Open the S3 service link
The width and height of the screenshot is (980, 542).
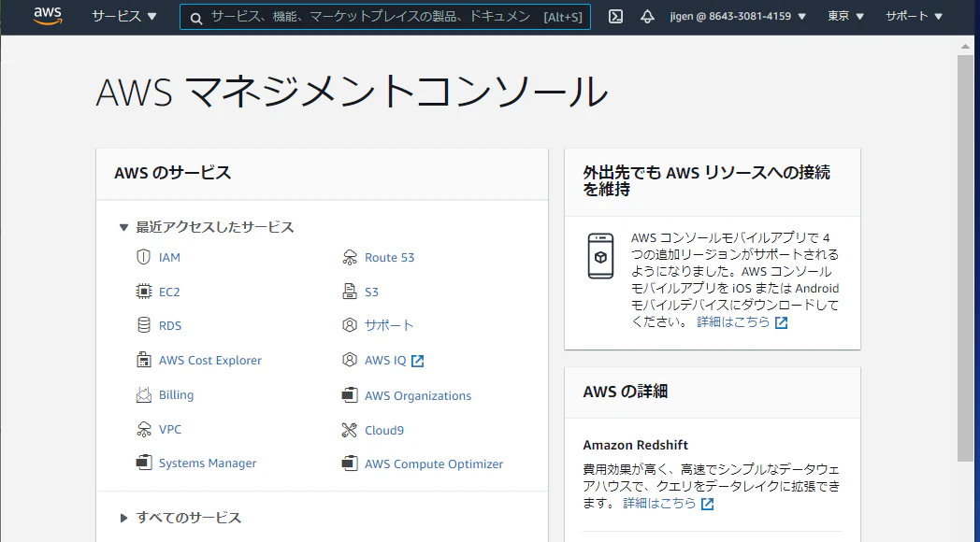coord(371,292)
